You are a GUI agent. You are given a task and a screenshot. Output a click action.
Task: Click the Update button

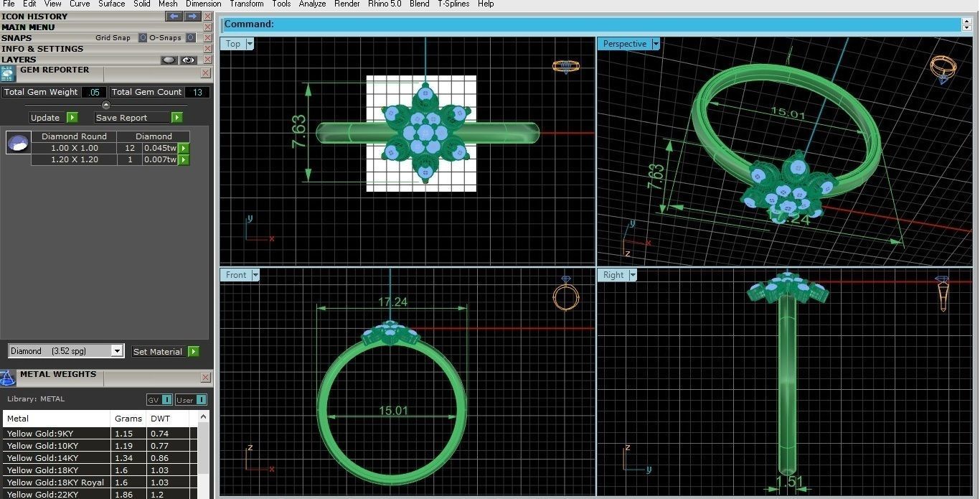coord(47,118)
